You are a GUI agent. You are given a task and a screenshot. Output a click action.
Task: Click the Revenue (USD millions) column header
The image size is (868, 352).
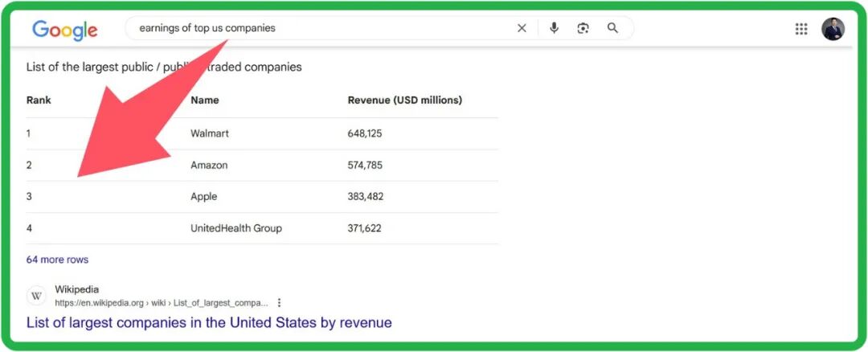(x=404, y=100)
